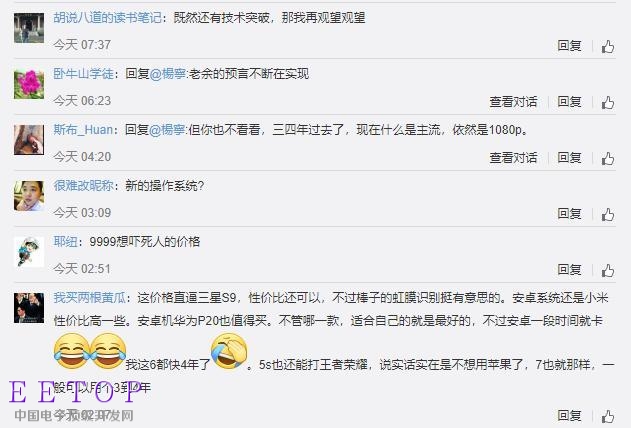Screen dimensions: 631x428
Task: Reply to the comment posted at 02:51
Action: pyautogui.click(x=569, y=270)
